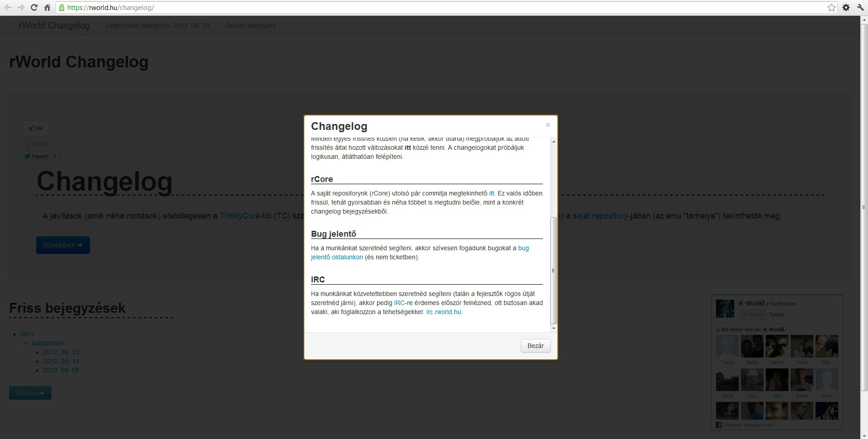Click Tetszik in the Facebook widget
This screenshot has height=439, width=868.
pos(752,315)
